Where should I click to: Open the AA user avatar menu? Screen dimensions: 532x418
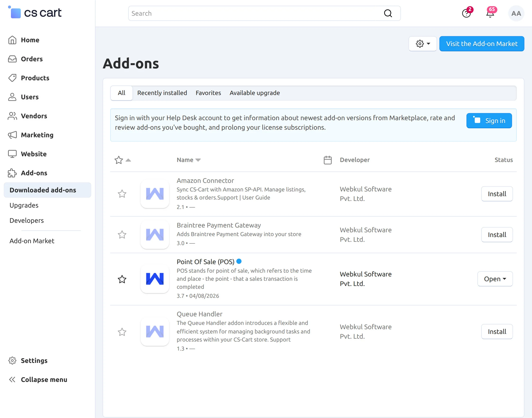(516, 14)
